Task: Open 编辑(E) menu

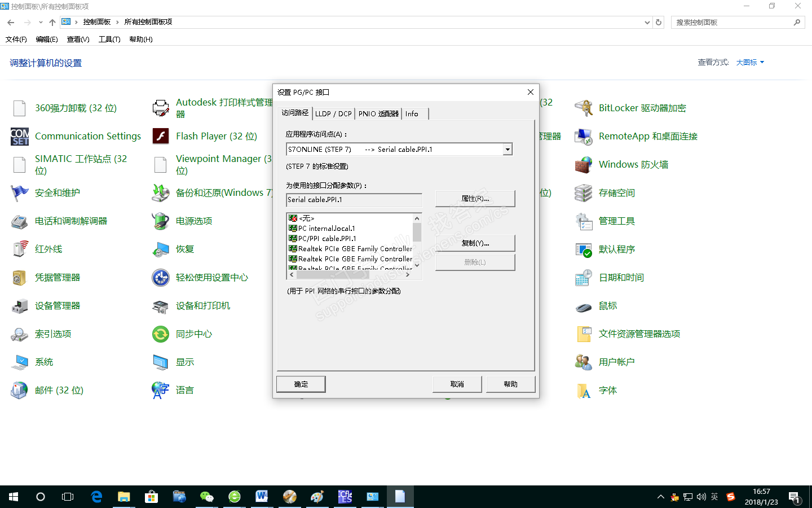Action: [47, 40]
